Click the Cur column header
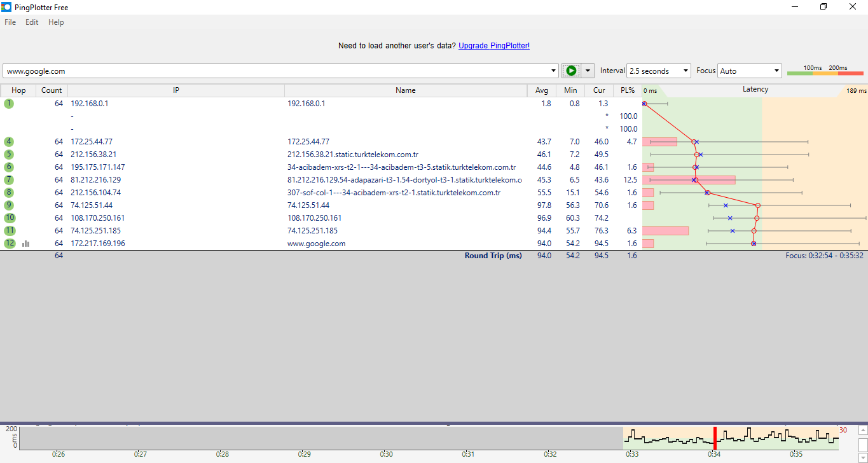Screen dimensions: 868x463 pos(599,90)
